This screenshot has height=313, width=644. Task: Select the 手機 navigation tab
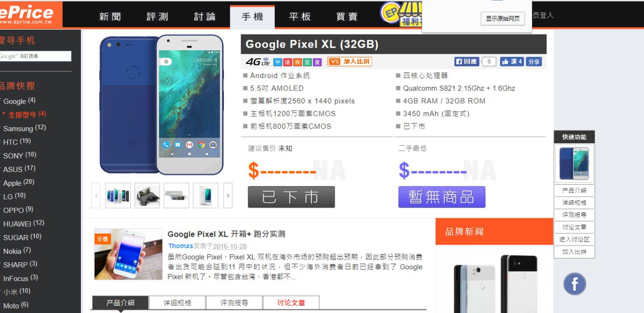pyautogui.click(x=253, y=17)
